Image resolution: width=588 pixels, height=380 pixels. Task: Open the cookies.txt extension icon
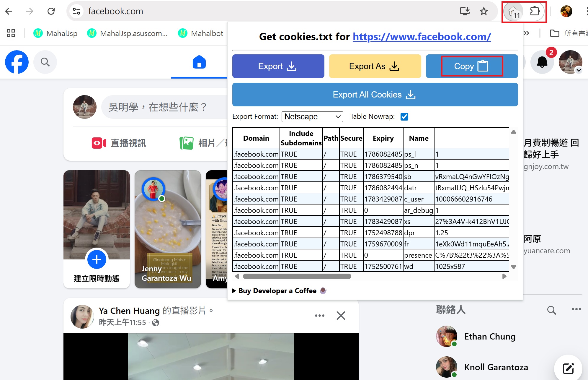pyautogui.click(x=513, y=12)
